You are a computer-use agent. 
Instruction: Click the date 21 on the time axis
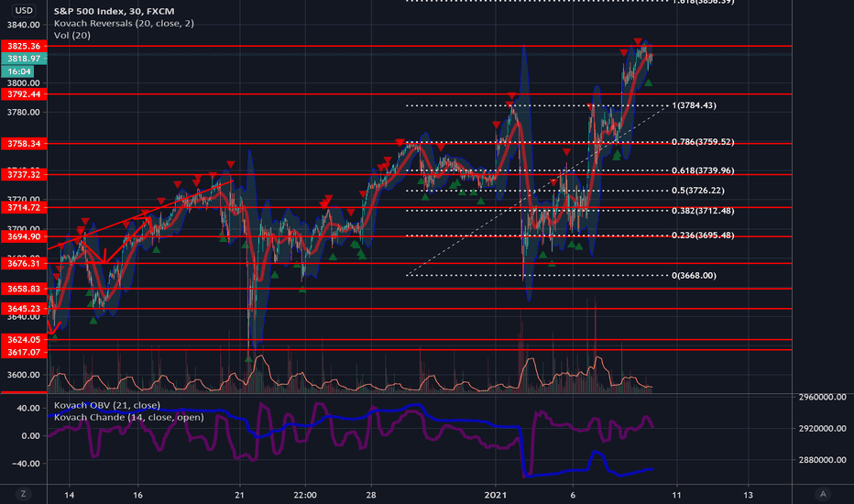coord(240,495)
